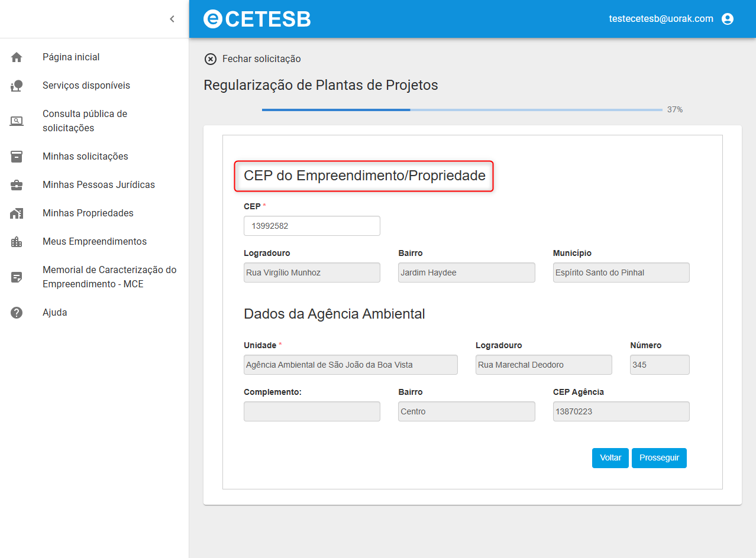Click the Serviços disponíveis sidebar icon
The image size is (756, 558).
(17, 86)
